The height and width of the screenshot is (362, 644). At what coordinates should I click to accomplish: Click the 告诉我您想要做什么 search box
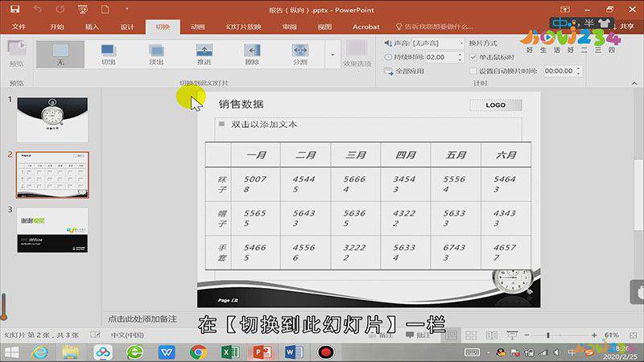pyautogui.click(x=434, y=27)
